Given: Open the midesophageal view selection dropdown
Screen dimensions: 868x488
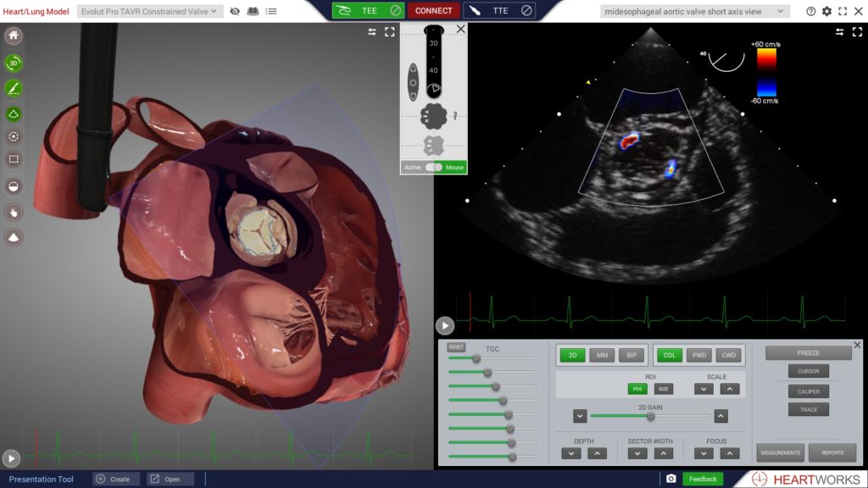Looking at the screenshot, I should pos(694,11).
